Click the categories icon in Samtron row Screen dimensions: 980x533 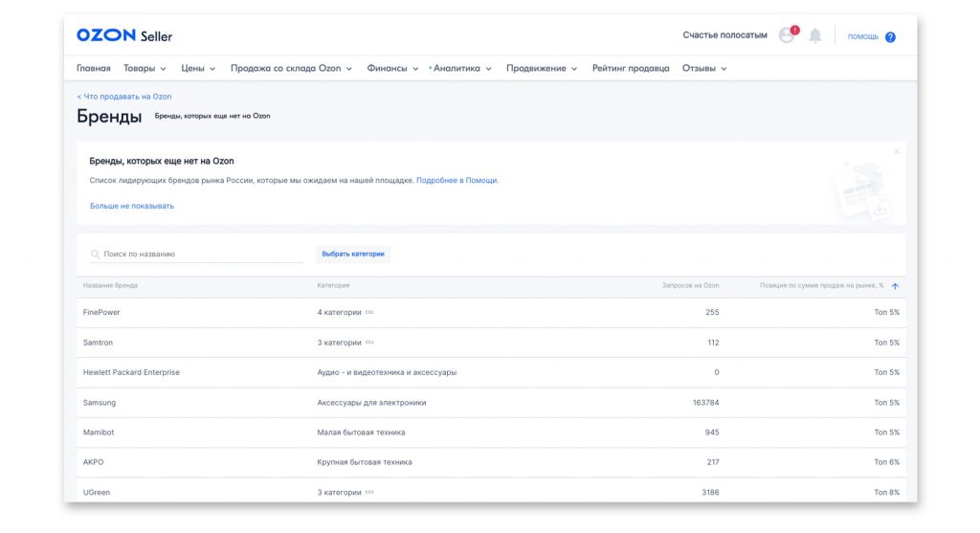tap(369, 343)
